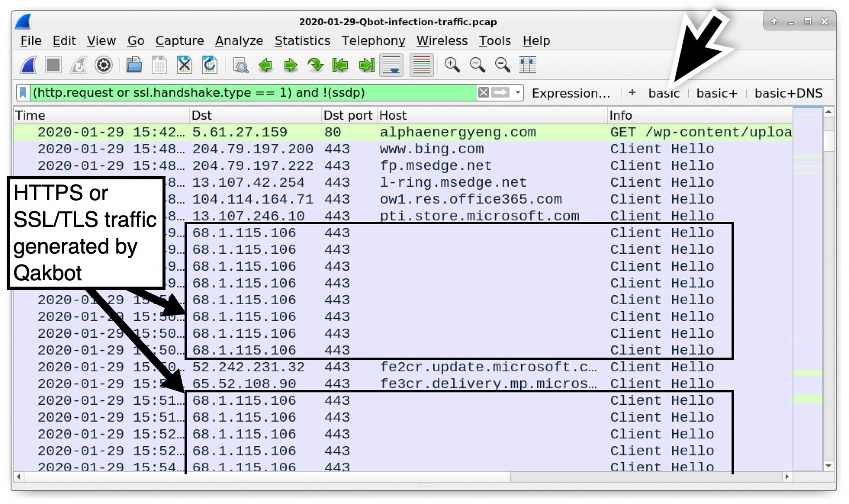Open the View menu

(x=101, y=41)
